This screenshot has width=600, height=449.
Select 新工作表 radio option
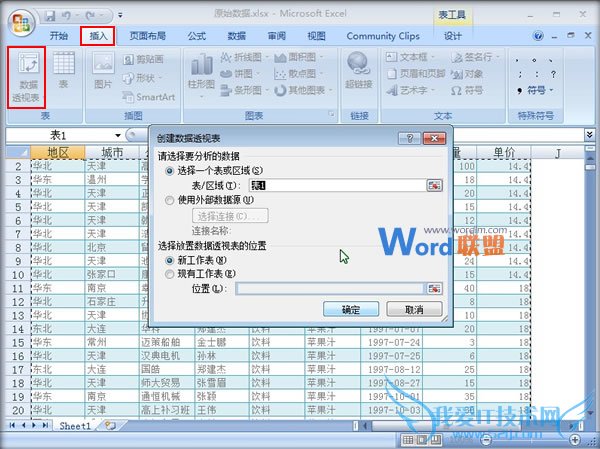point(170,260)
